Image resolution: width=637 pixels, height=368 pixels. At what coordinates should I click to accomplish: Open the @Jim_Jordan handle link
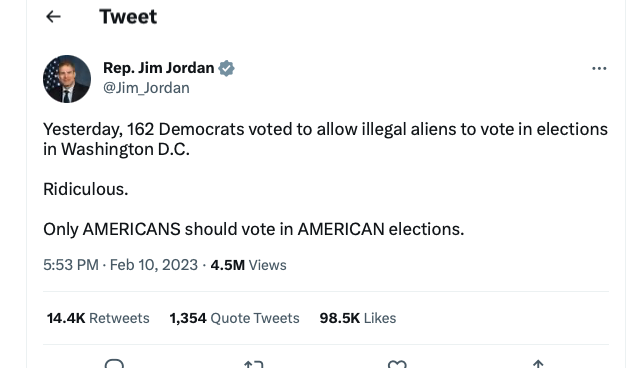point(146,88)
